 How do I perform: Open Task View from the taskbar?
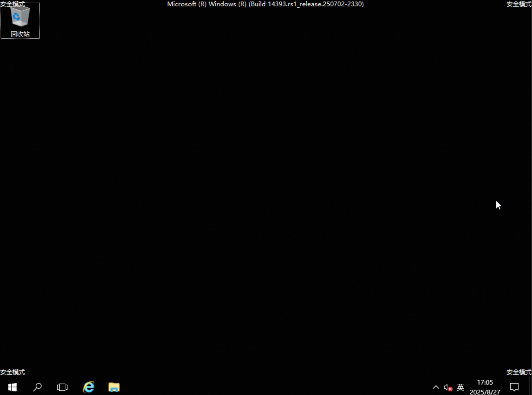pos(62,387)
